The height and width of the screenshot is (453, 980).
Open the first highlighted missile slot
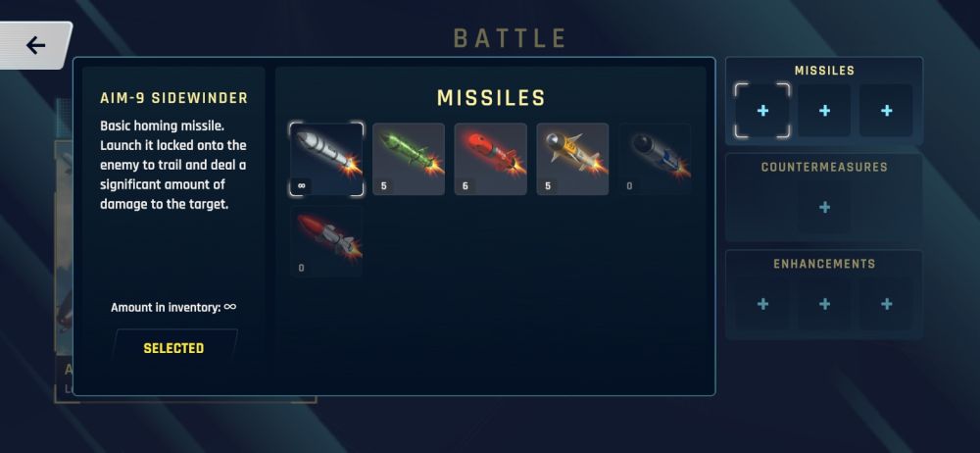[x=762, y=111]
